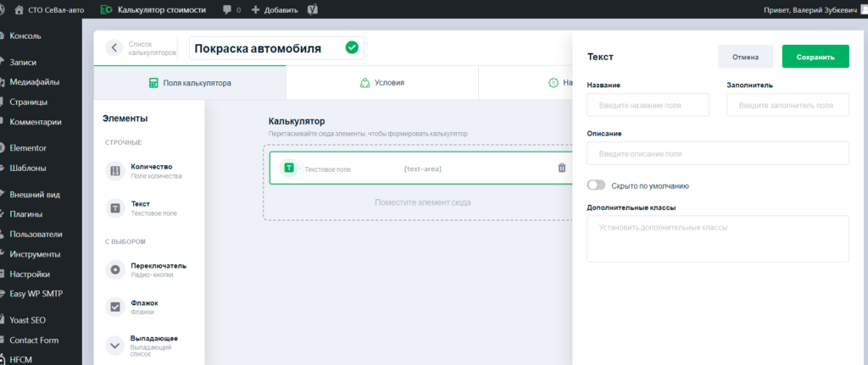Click the settings gear tab icon
Image resolution: width=868 pixels, height=365 pixels.
553,83
